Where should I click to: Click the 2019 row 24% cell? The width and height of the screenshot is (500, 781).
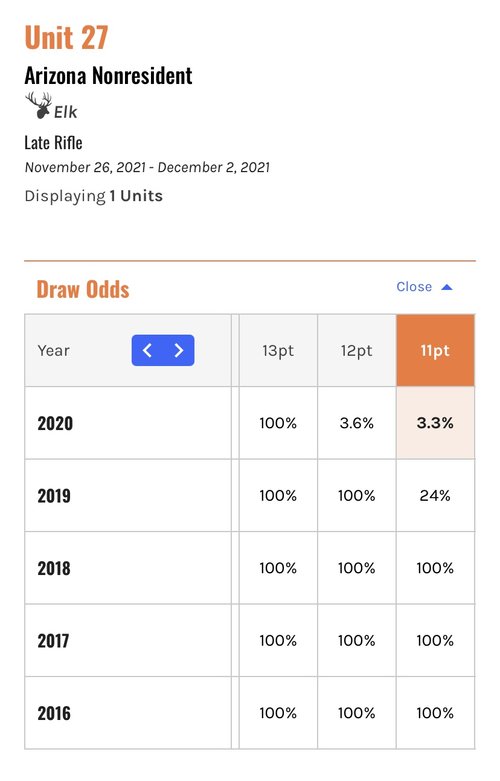435,496
